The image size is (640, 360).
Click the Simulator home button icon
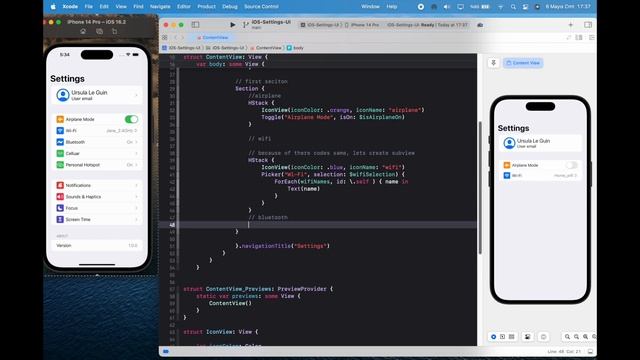click(83, 31)
